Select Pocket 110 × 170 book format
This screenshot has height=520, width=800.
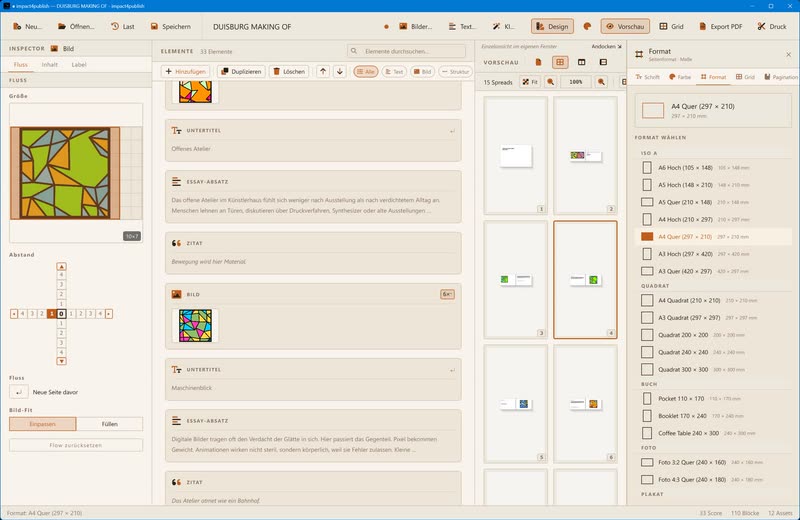713,399
